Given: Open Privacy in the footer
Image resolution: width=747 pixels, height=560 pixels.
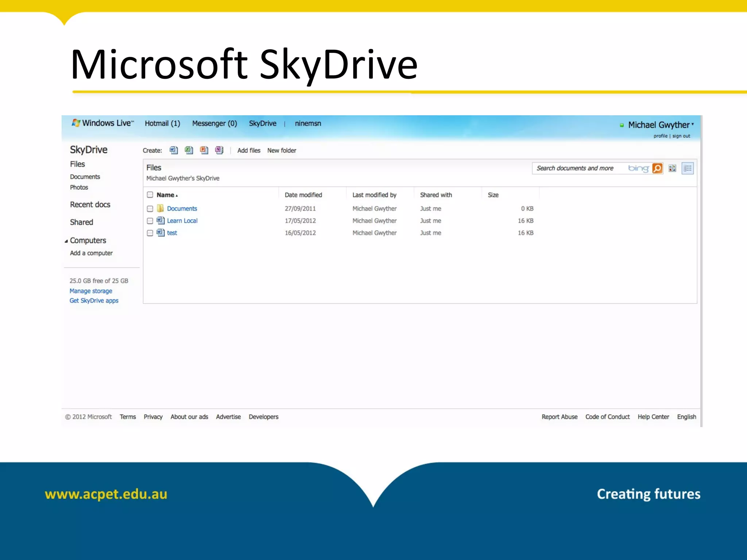Looking at the screenshot, I should point(153,417).
